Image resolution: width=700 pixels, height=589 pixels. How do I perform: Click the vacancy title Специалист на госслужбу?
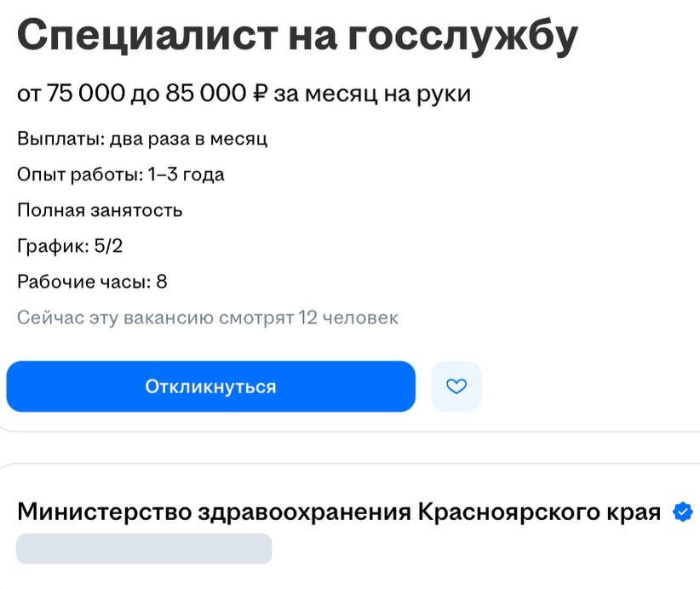(297, 36)
